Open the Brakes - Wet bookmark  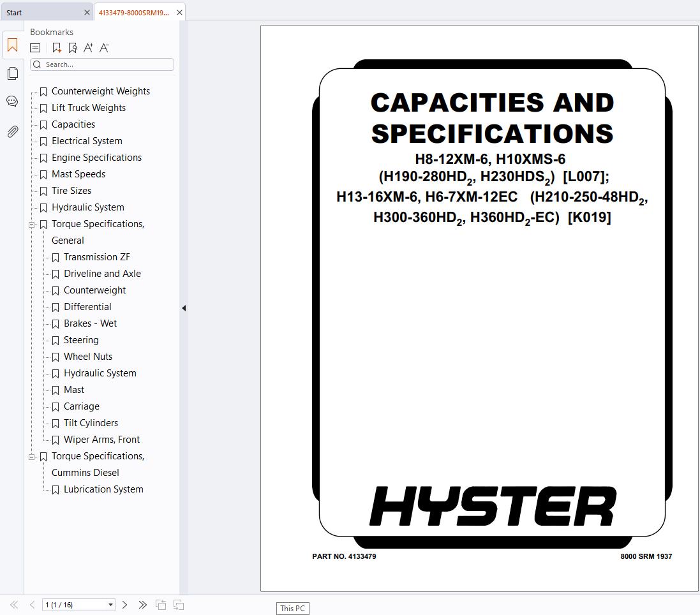[x=90, y=323]
